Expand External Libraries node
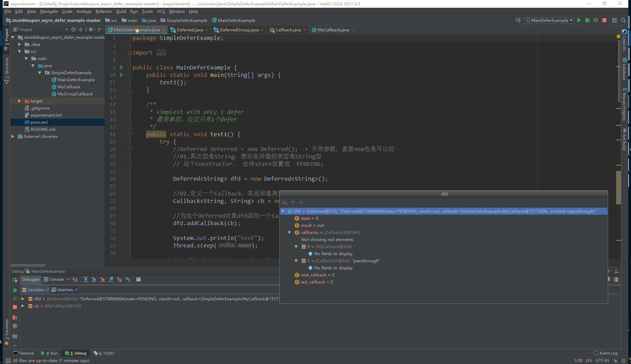Image resolution: width=631 pixels, height=364 pixels. tap(13, 136)
